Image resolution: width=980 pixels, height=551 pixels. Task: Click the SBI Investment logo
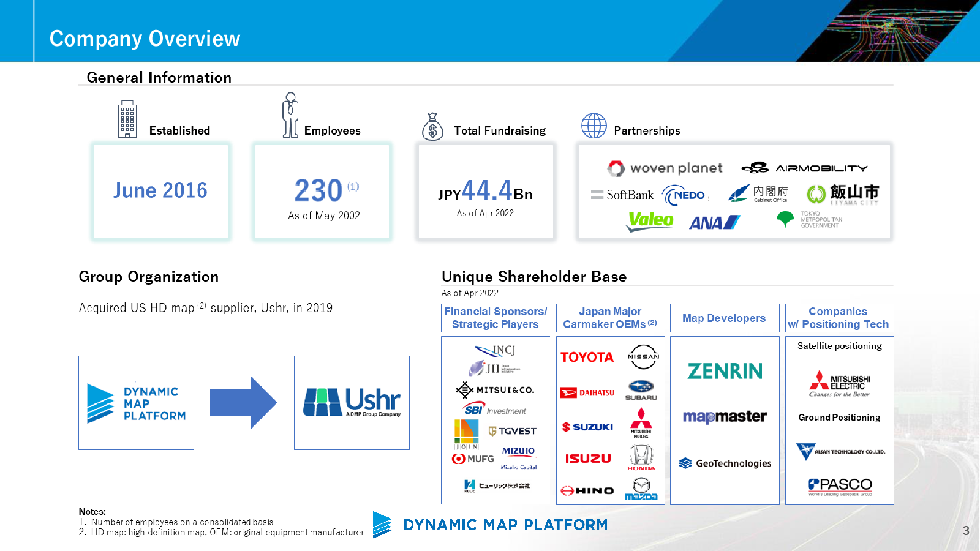tap(495, 410)
